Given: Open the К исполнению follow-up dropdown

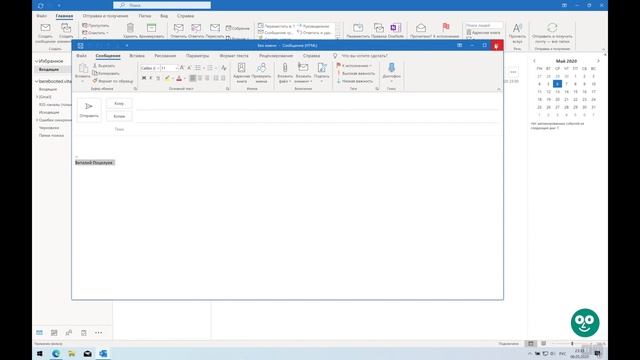Looking at the screenshot, I should pyautogui.click(x=354, y=66).
